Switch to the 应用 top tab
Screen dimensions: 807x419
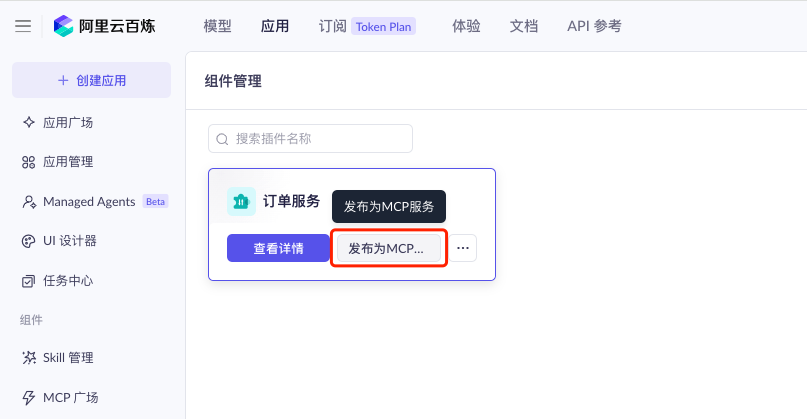coord(275,26)
